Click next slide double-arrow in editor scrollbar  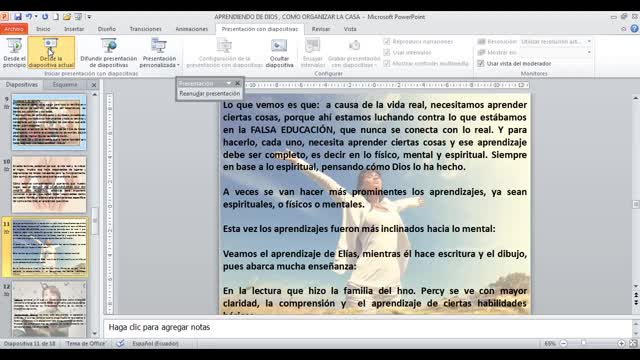[x=636, y=302]
